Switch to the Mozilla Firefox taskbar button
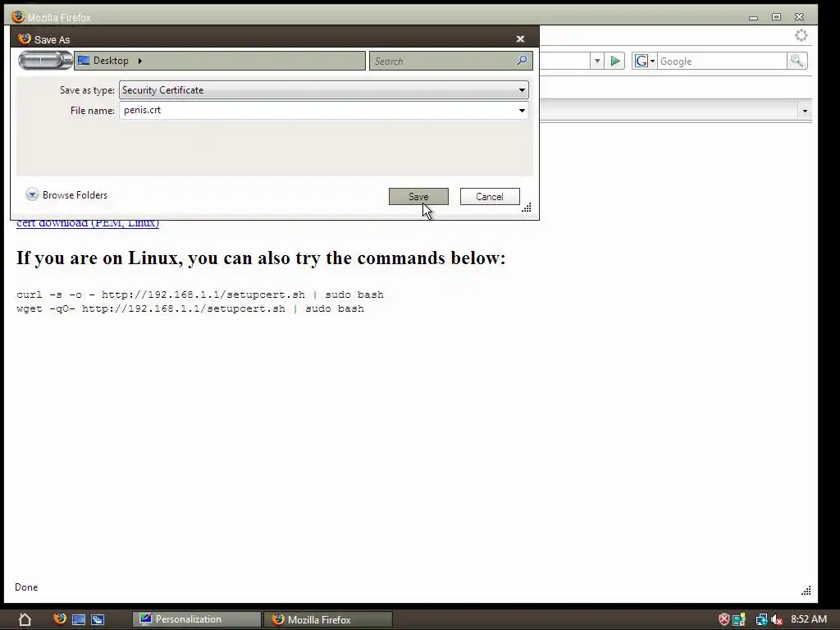840x630 pixels. (x=328, y=619)
